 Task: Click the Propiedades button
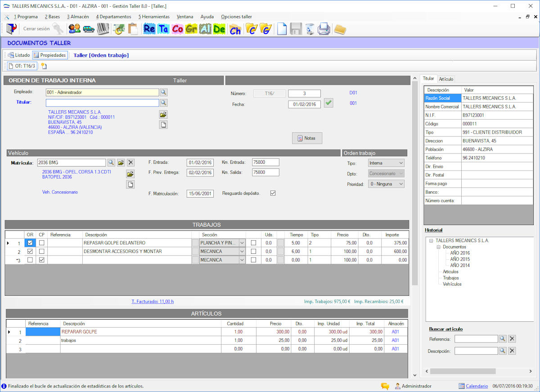[x=49, y=55]
